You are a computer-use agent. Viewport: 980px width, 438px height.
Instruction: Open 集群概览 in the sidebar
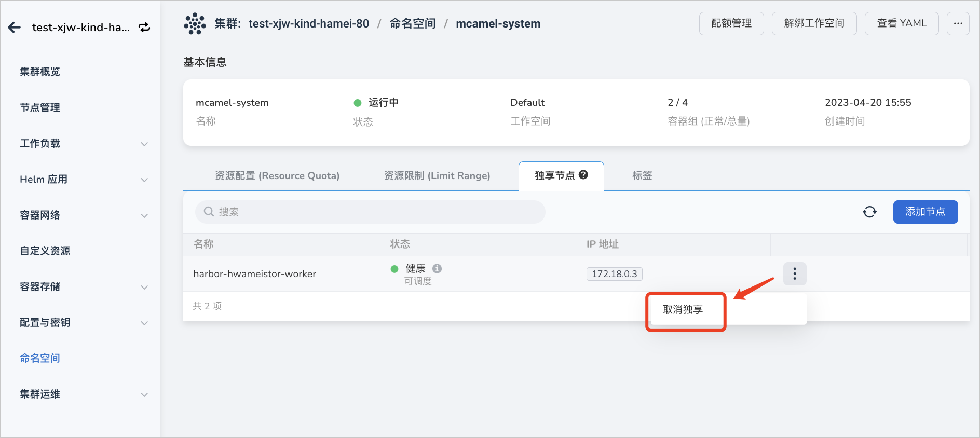click(x=40, y=72)
